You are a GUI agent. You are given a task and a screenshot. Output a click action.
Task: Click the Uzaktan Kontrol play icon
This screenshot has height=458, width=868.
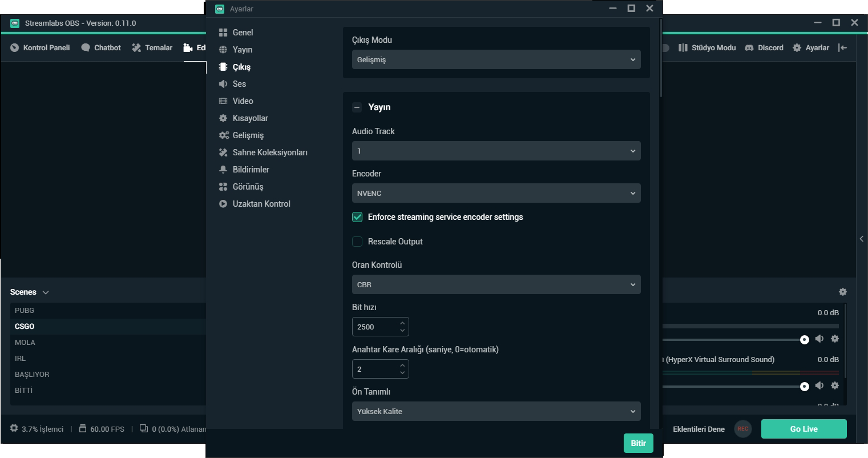[x=223, y=204]
